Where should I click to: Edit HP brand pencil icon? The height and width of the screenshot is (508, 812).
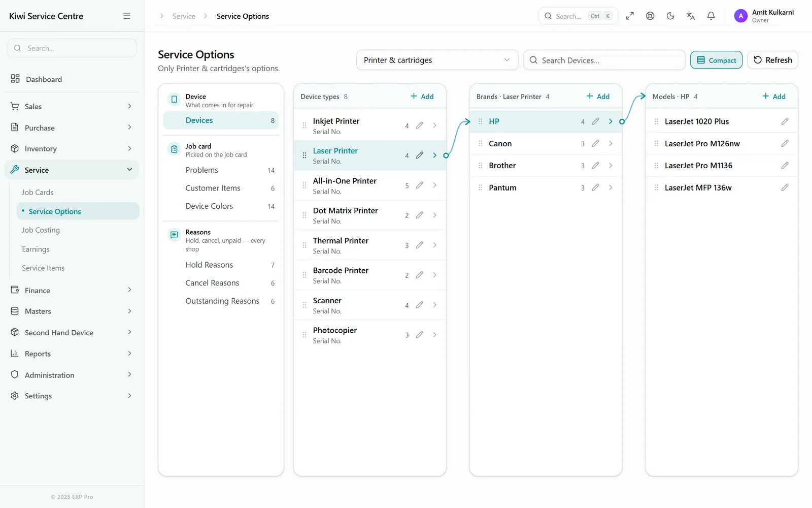pyautogui.click(x=596, y=121)
